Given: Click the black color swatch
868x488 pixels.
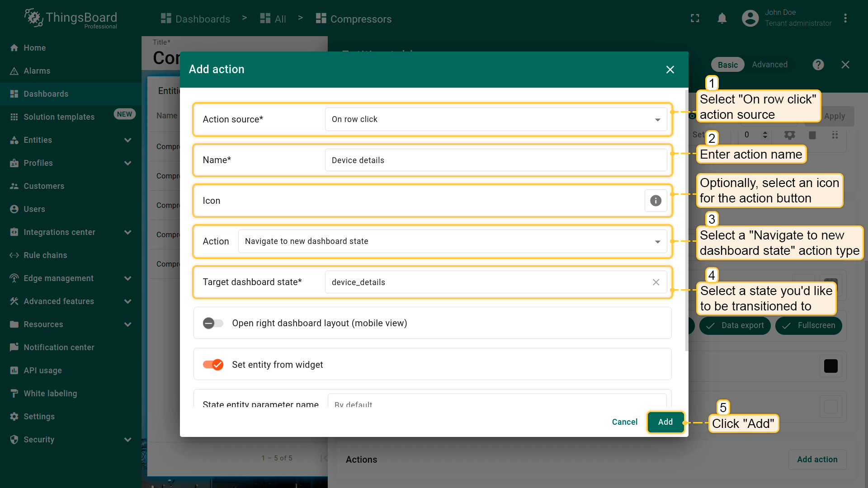Looking at the screenshot, I should pos(830,366).
